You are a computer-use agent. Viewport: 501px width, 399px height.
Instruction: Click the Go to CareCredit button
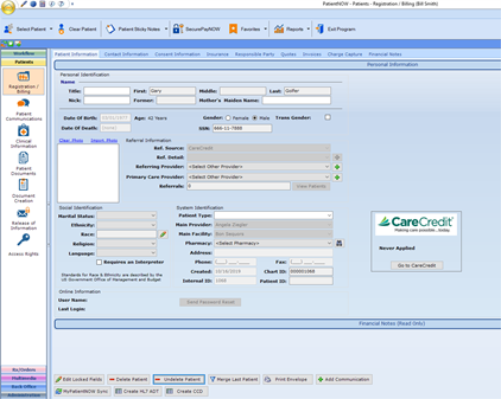coord(417,265)
